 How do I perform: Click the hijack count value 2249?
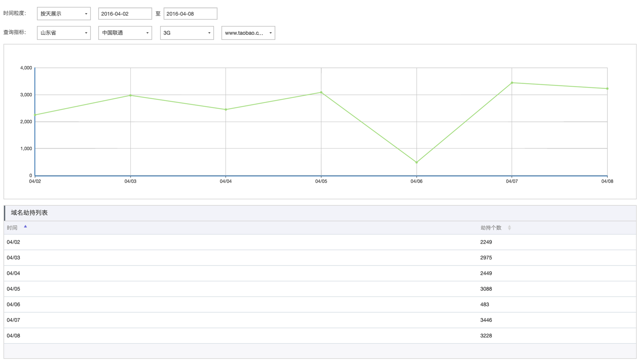[486, 242]
